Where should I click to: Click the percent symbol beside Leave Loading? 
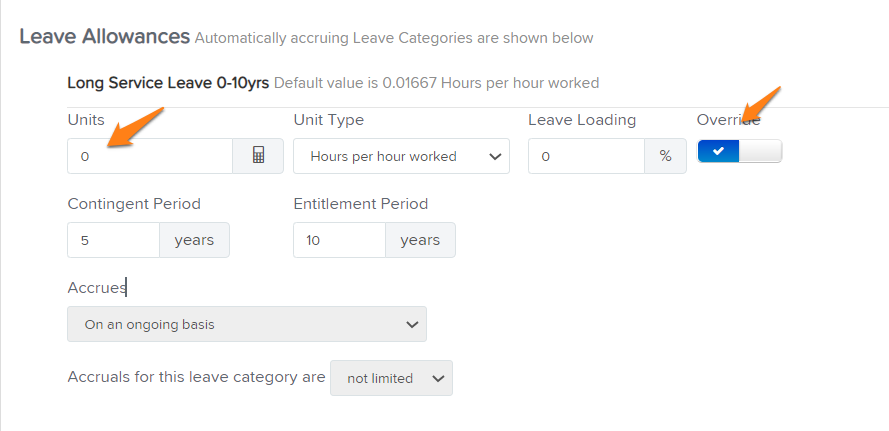pyautogui.click(x=666, y=156)
